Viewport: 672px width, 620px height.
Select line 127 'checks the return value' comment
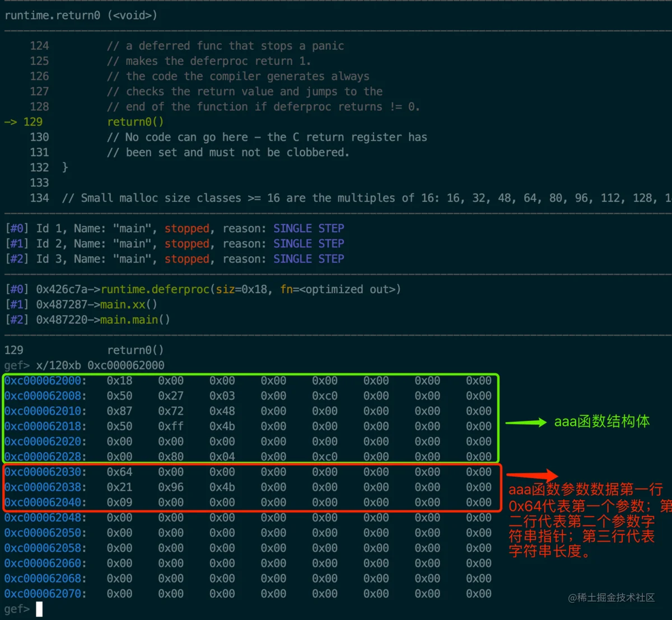click(245, 91)
